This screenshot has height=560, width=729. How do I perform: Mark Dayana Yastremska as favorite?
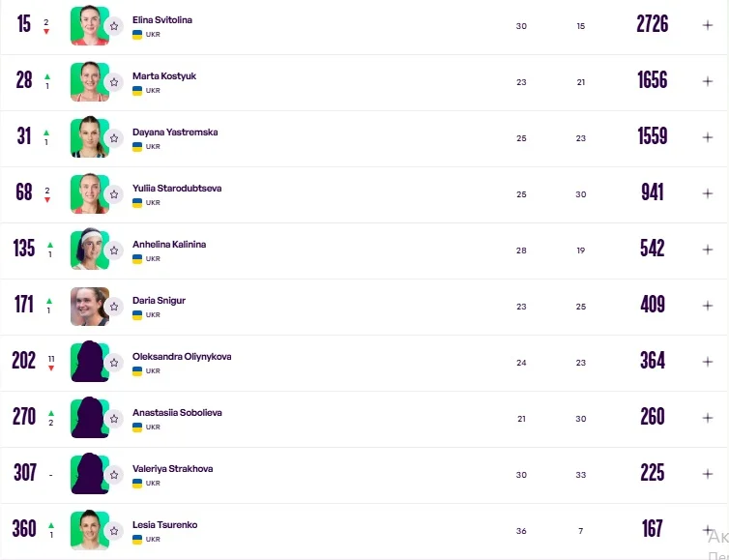click(114, 138)
